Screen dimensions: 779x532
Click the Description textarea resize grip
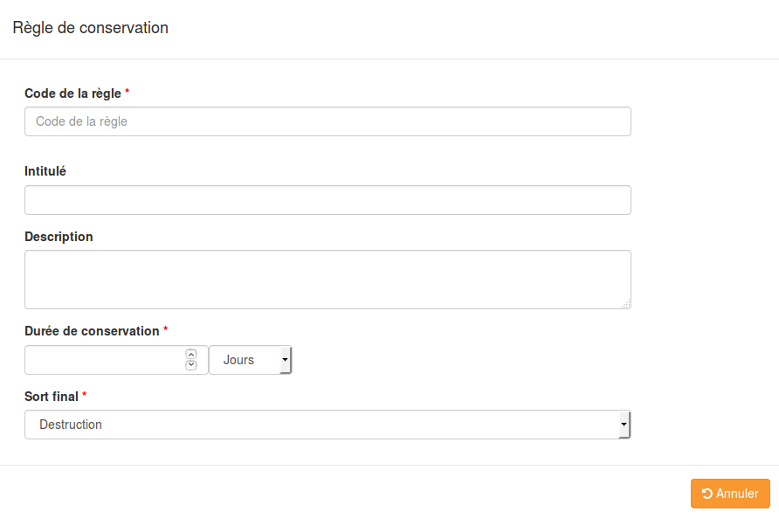(626, 304)
